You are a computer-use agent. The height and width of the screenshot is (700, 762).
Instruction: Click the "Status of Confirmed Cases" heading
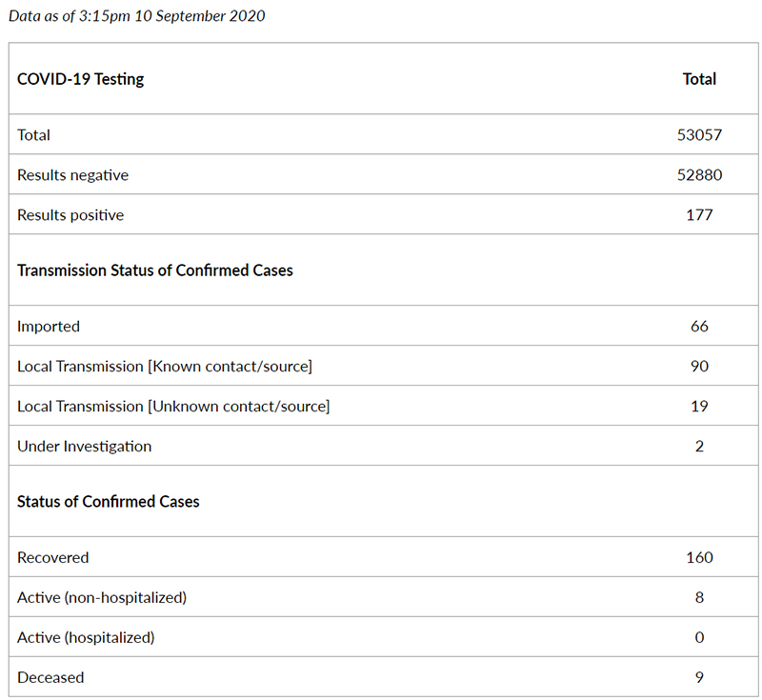[x=109, y=501]
